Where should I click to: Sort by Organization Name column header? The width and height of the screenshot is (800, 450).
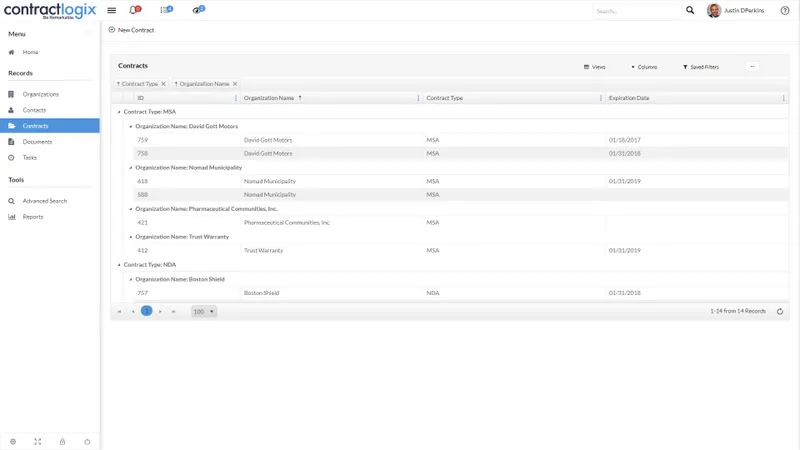[x=269, y=98]
